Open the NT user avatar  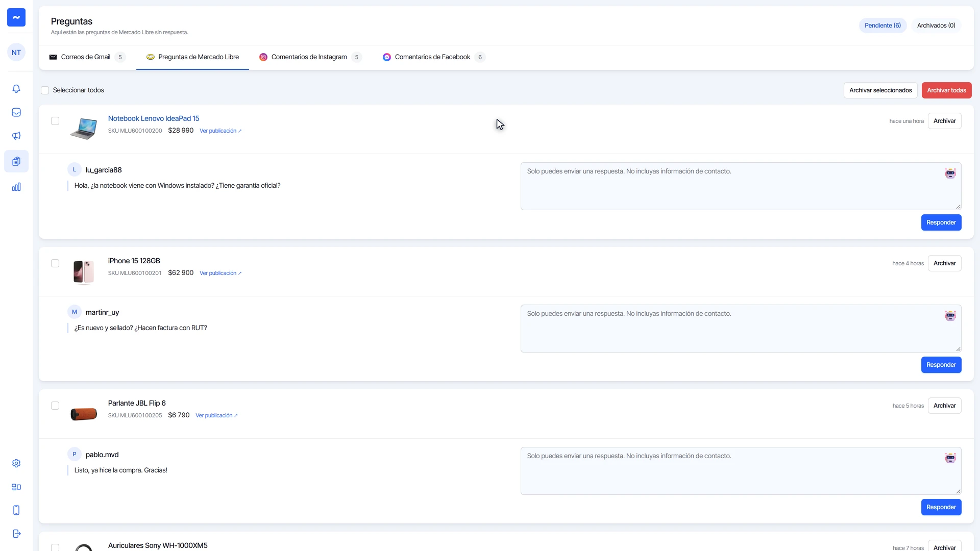[16, 53]
